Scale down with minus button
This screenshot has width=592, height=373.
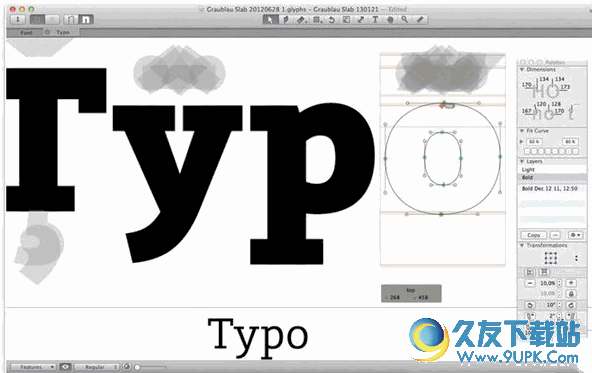530,283
